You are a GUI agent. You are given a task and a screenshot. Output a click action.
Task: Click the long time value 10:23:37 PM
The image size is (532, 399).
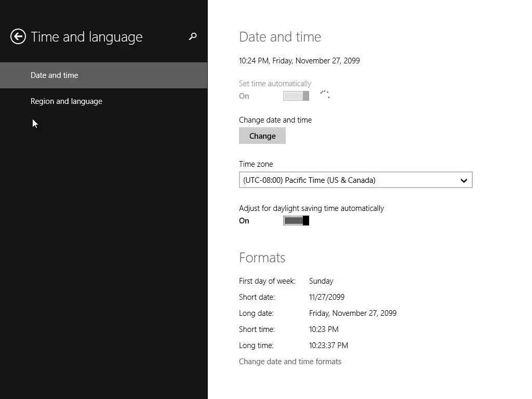(328, 345)
